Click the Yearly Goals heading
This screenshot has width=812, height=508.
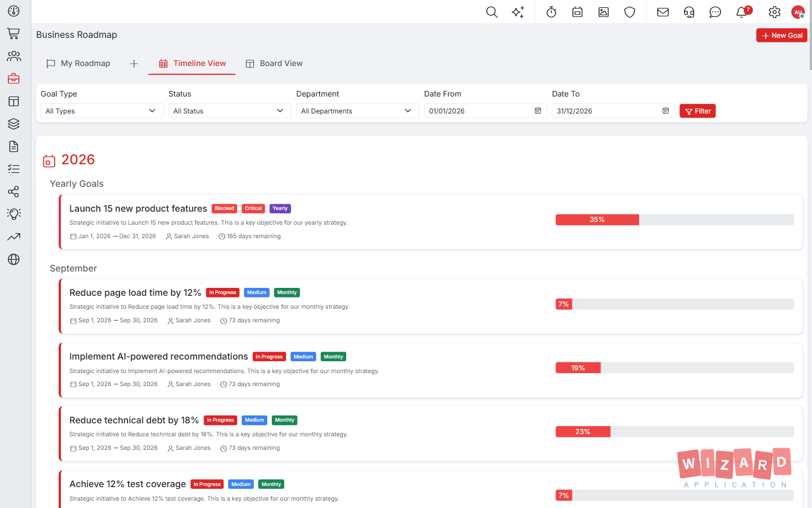pos(77,183)
